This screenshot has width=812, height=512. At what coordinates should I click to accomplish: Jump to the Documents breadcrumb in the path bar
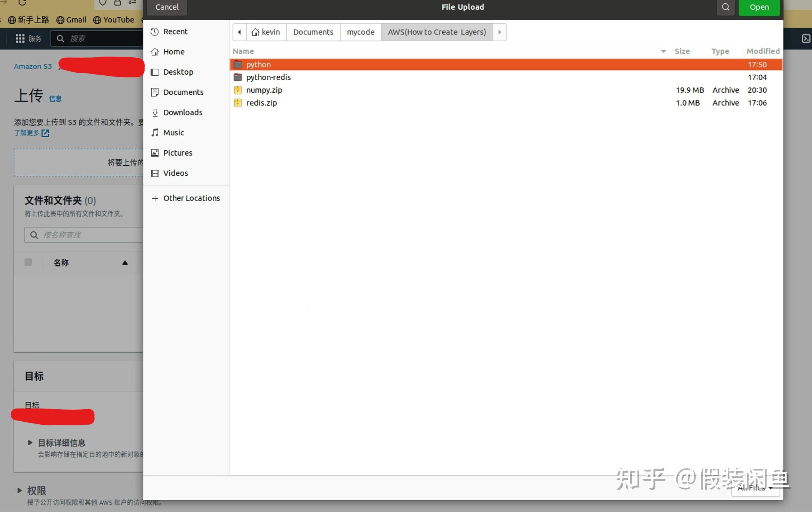(313, 32)
